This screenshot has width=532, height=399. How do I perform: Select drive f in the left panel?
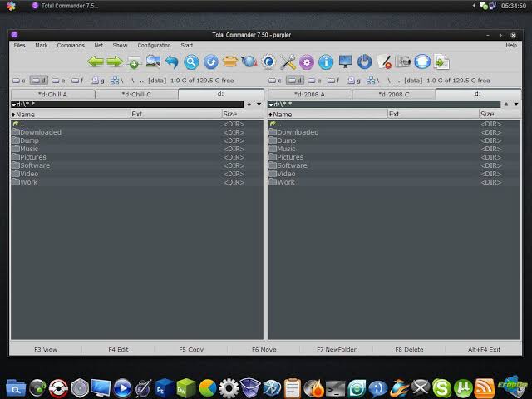point(77,81)
